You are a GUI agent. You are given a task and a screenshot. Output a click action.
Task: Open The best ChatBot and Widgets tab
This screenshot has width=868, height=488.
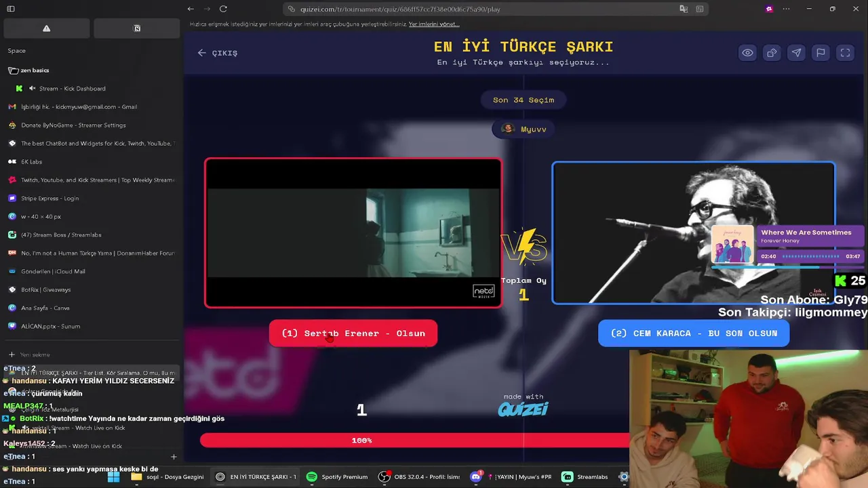92,144
